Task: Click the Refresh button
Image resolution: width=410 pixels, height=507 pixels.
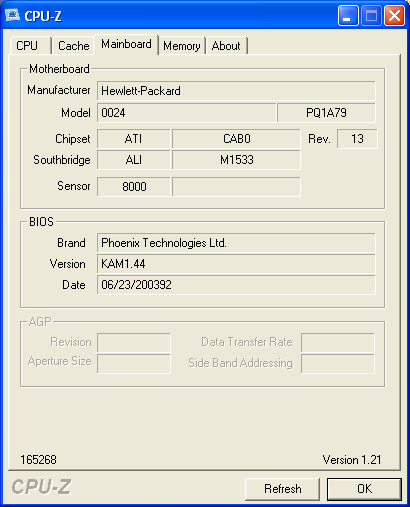Action: point(282,489)
